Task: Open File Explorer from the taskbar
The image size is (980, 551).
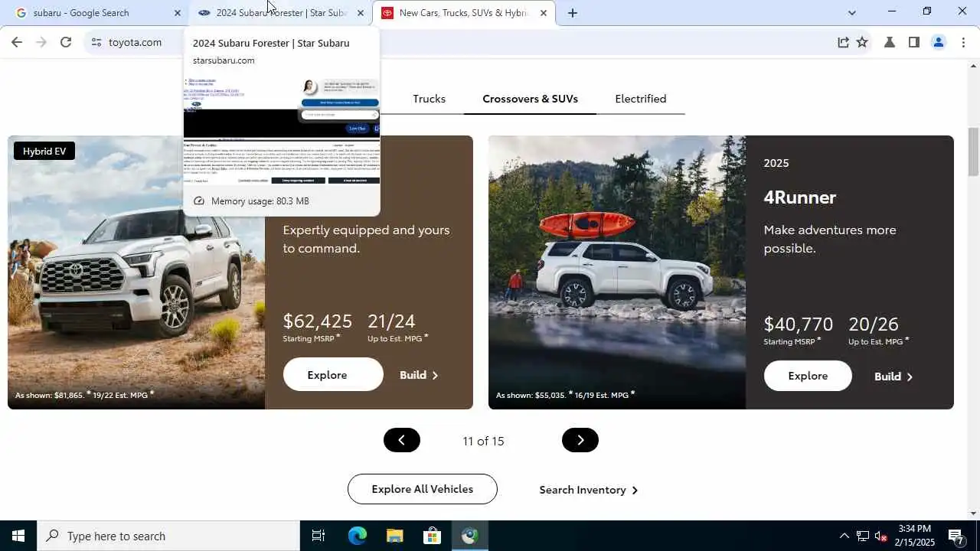Action: [394, 536]
